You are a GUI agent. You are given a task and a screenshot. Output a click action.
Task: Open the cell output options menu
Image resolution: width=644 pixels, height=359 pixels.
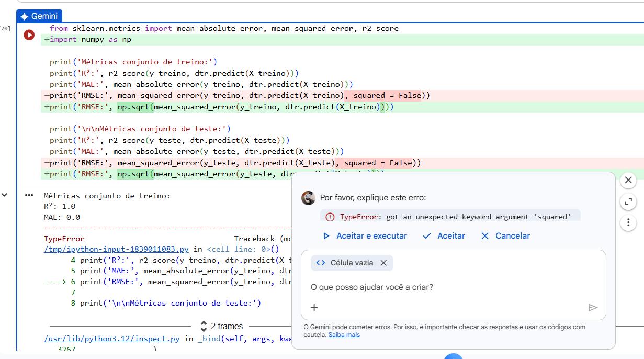29,195
